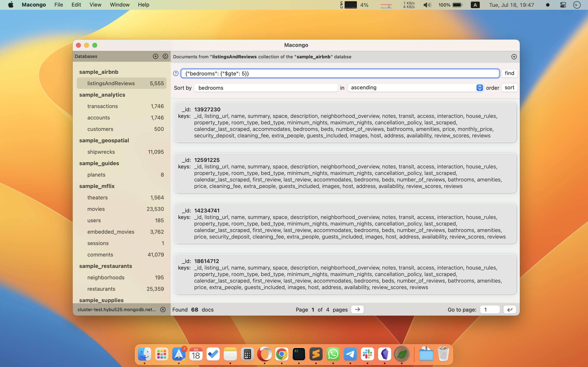
Task: Open Macongo leaf icon in the Dock
Action: [x=402, y=354]
